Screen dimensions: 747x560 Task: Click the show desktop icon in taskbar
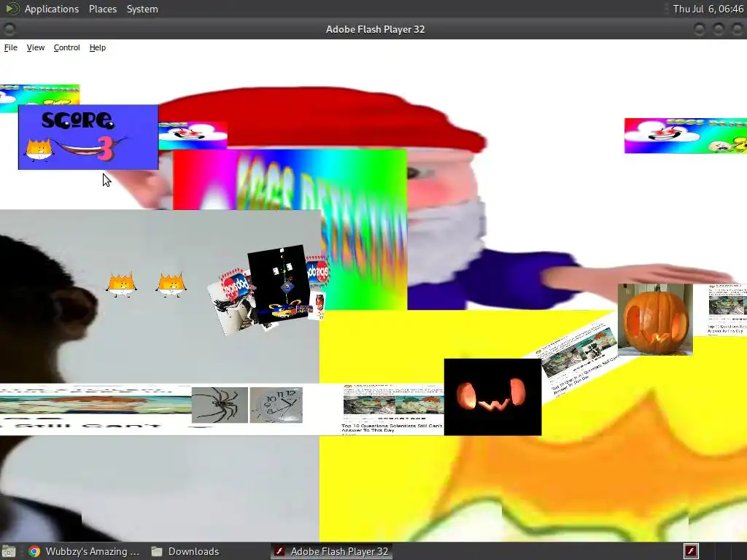[9, 551]
